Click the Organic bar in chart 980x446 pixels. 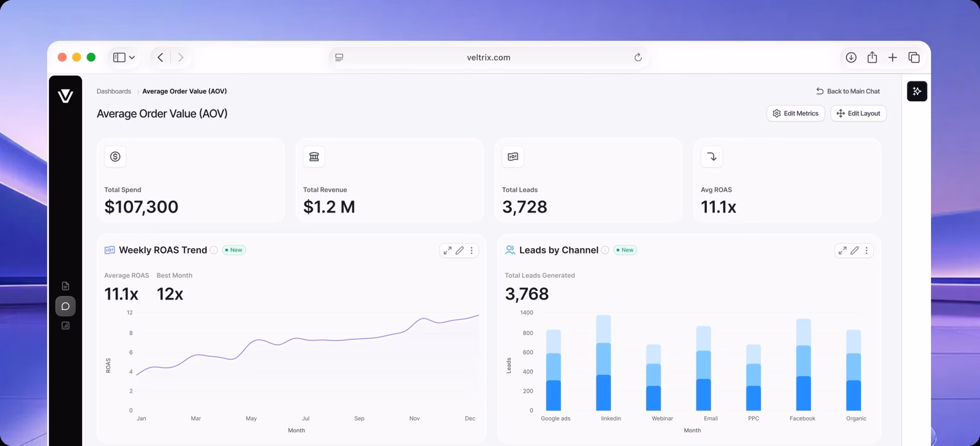click(x=854, y=370)
